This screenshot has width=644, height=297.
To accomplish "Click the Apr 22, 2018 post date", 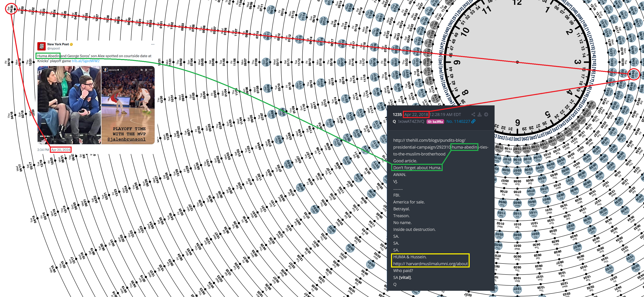I will coord(416,115).
